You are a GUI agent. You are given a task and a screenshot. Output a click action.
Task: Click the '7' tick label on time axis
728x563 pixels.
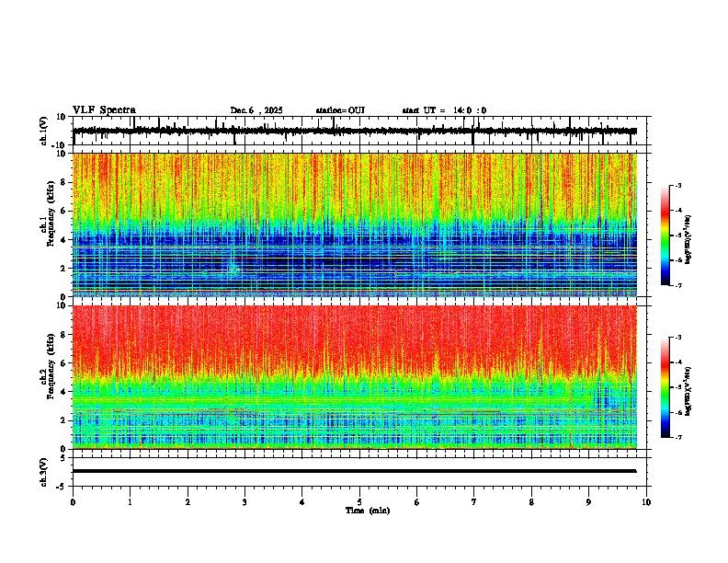coord(474,502)
